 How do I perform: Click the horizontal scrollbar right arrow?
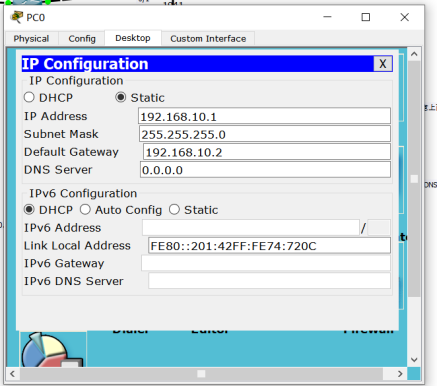[x=400, y=374]
